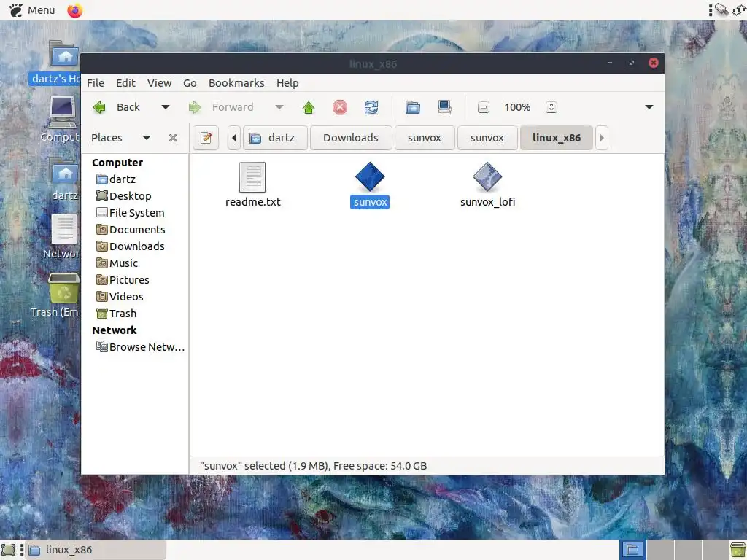
Task: Select the dartz's Home desktop icon
Action: 64,54
